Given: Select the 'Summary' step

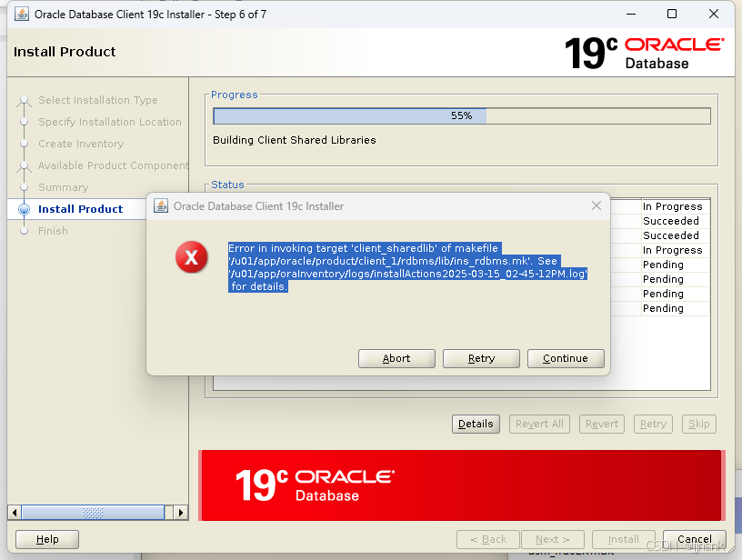Looking at the screenshot, I should (64, 187).
